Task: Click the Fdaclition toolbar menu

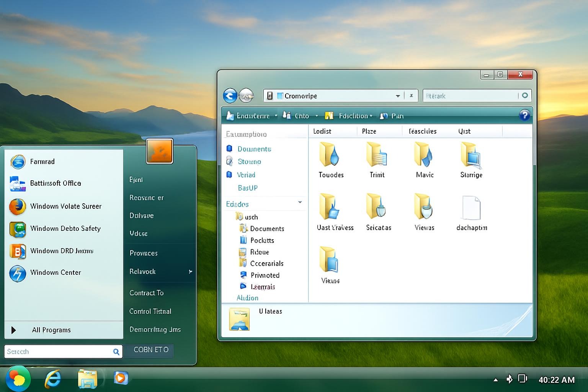Action: point(353,116)
